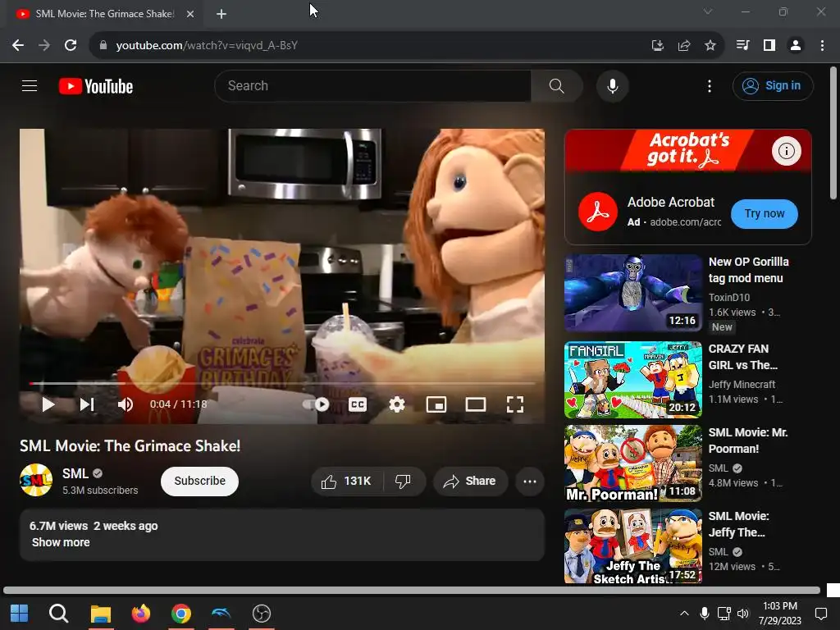The image size is (840, 630).
Task: Open a new browser tab
Action: pyautogui.click(x=221, y=14)
